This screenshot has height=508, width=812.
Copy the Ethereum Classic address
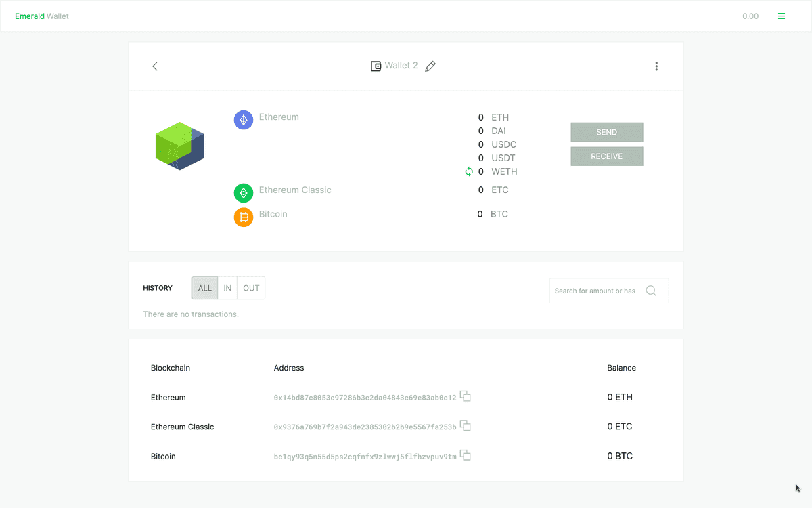tap(466, 426)
